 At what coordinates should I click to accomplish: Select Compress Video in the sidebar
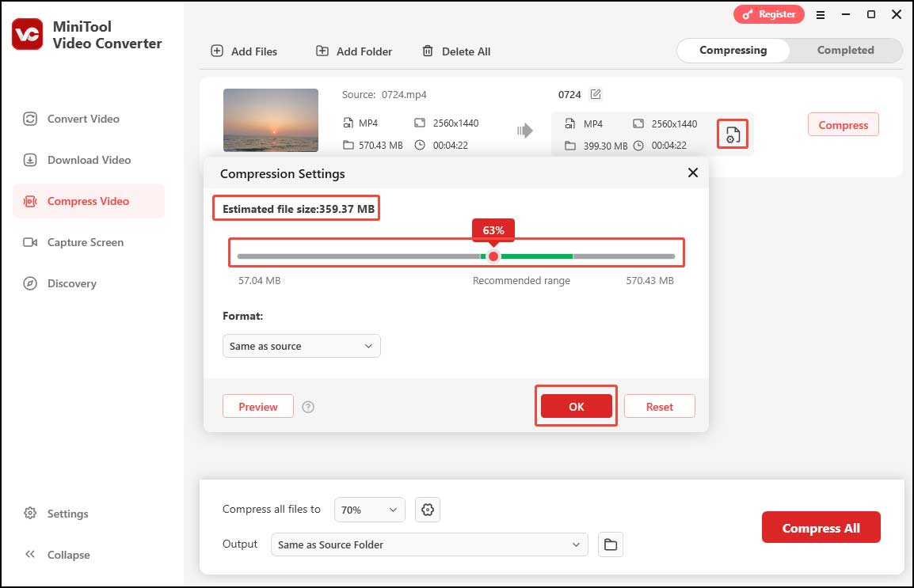(x=89, y=202)
